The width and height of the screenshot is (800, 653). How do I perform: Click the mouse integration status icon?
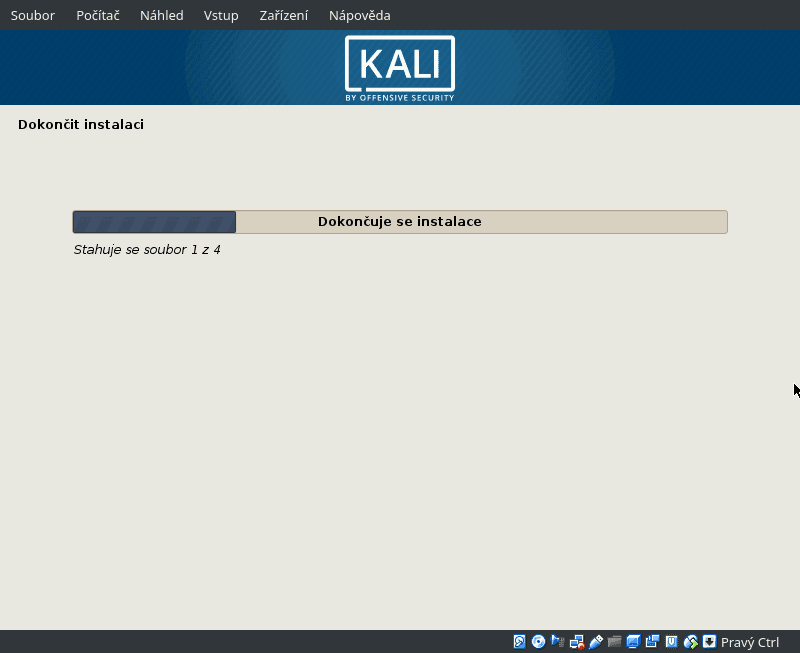pos(690,642)
